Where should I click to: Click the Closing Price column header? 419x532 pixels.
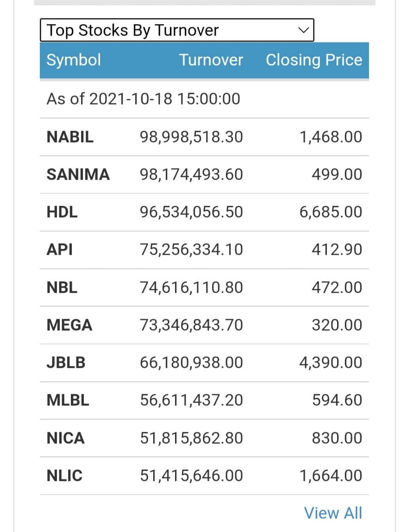(313, 60)
